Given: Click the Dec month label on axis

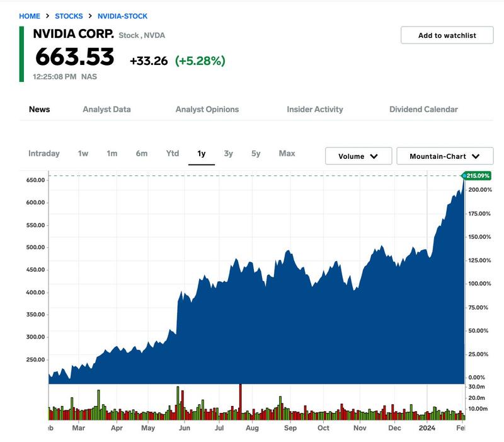Looking at the screenshot, I should (394, 428).
